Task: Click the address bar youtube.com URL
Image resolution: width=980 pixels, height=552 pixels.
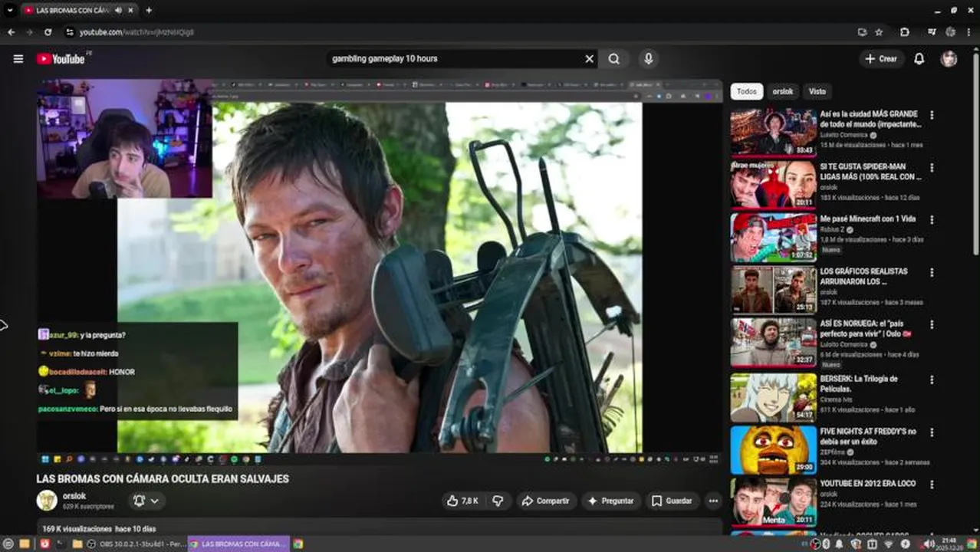Action: click(x=136, y=32)
